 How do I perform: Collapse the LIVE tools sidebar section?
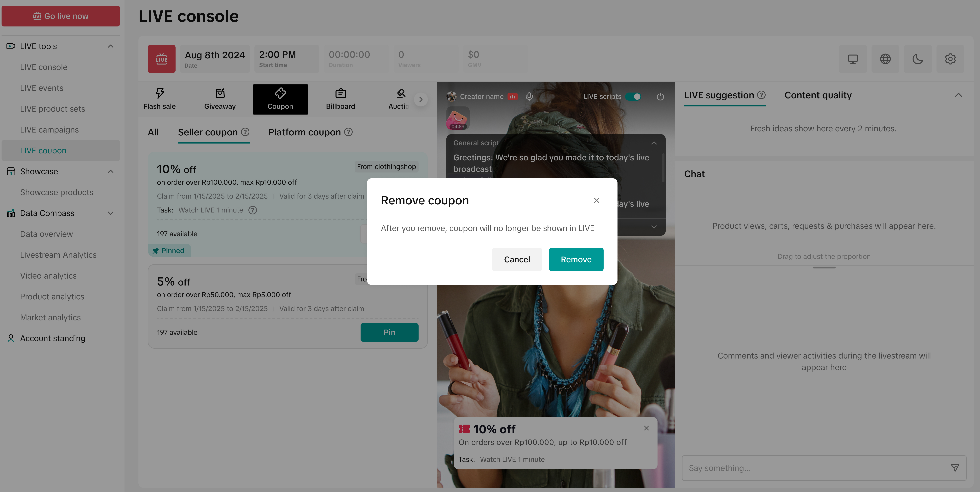tap(110, 46)
